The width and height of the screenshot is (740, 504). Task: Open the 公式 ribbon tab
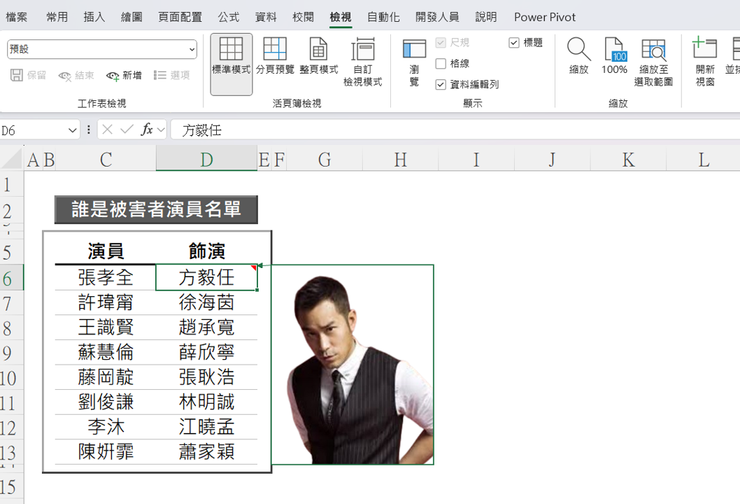click(229, 17)
